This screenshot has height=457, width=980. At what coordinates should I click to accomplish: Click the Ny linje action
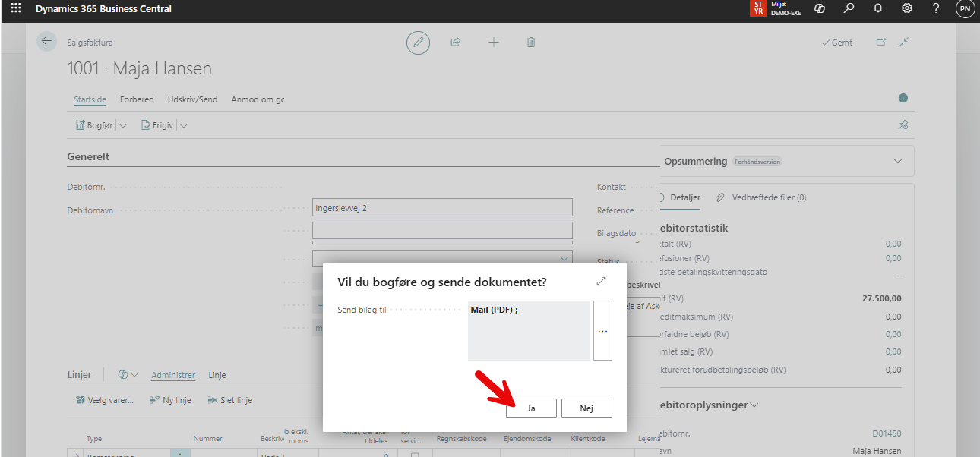click(171, 400)
